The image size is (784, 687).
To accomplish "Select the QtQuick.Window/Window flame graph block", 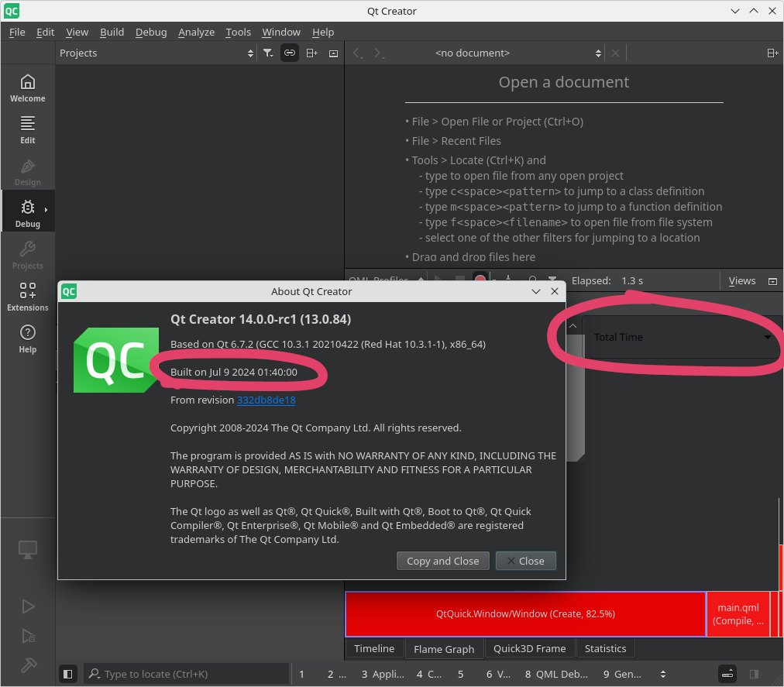I will coord(525,614).
